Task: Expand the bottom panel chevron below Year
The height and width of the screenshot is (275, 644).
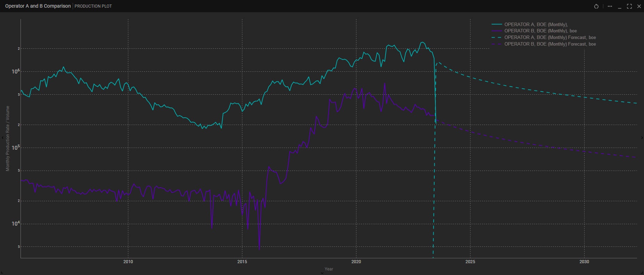Action: (x=322, y=273)
